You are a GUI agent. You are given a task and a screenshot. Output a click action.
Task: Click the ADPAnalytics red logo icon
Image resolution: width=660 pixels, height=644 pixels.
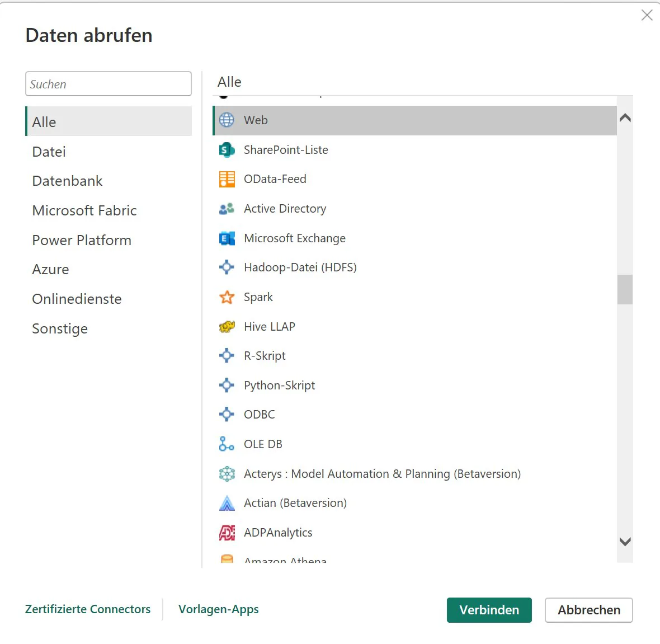pyautogui.click(x=227, y=533)
